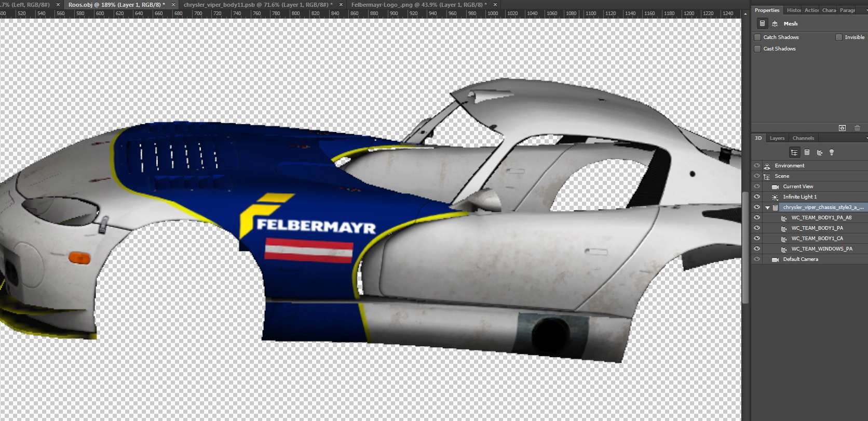This screenshot has width=868, height=421.
Task: Hide WC_TEAM_BODY1_PA_A8 material
Action: (757, 217)
